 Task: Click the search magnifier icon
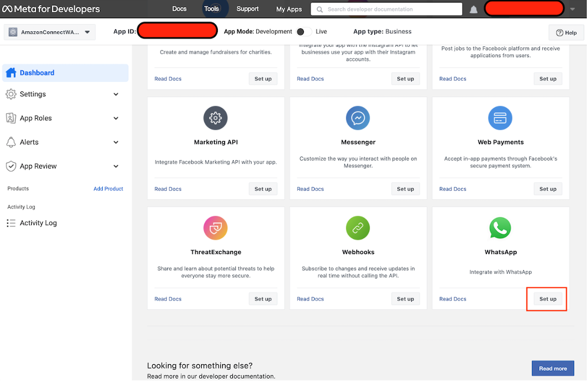(x=320, y=10)
